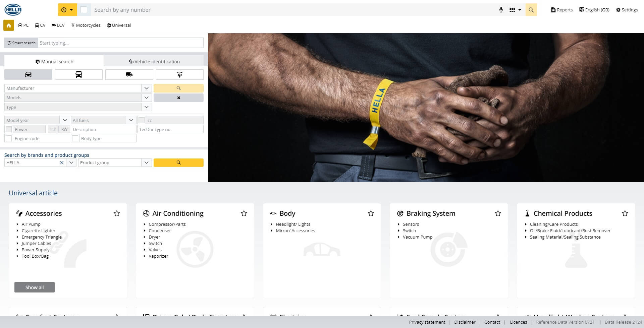Screen dimensions: 644x328
Task: Activate the microphone voice search icon
Action: click(x=501, y=10)
